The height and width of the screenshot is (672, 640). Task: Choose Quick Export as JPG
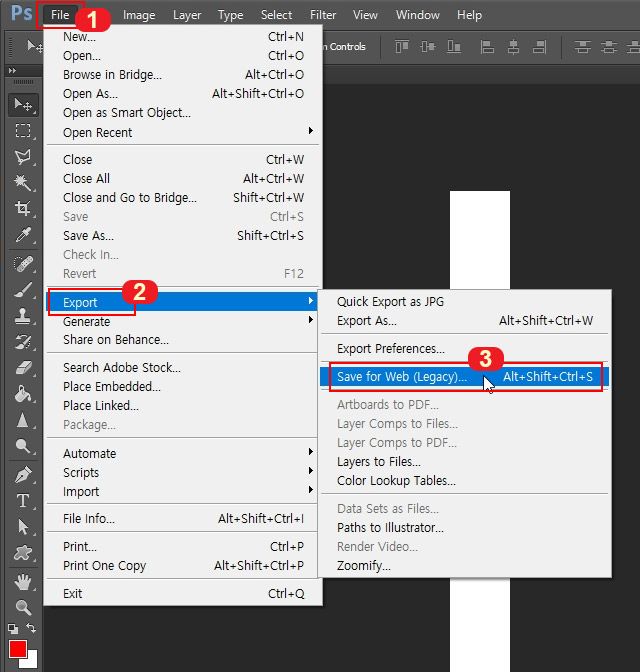pos(465,301)
